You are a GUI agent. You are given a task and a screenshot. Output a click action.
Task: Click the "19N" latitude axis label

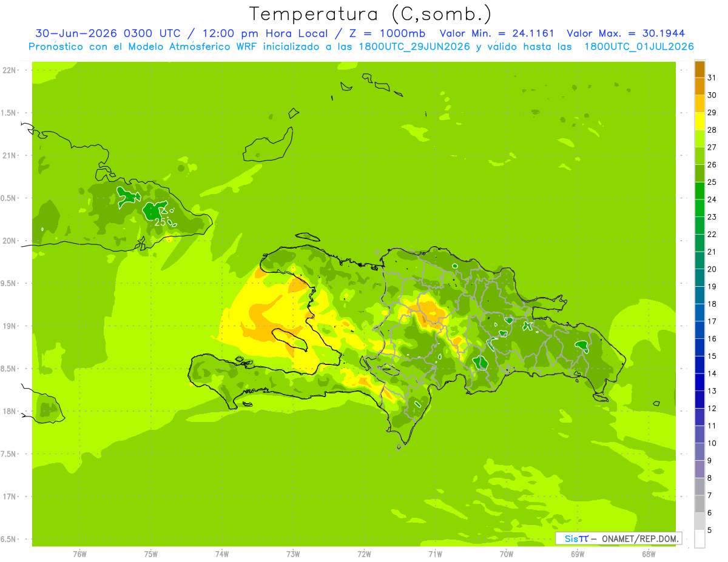10,326
